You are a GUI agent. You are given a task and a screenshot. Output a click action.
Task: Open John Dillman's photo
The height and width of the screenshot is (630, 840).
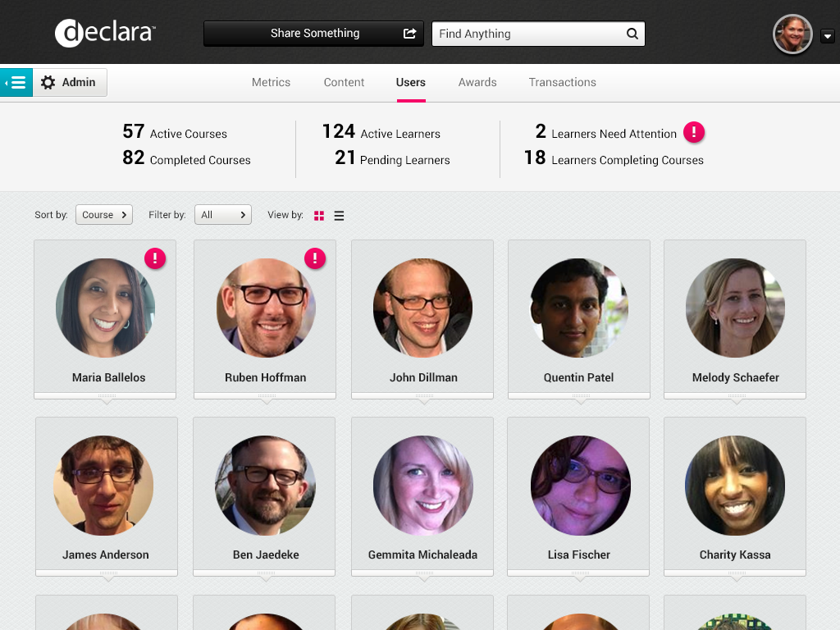[x=422, y=308]
